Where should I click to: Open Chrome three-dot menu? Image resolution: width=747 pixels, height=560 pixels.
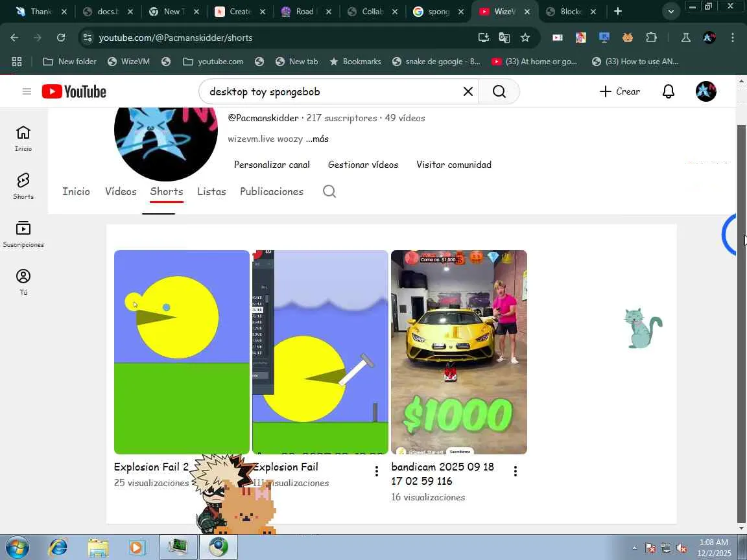click(x=733, y=38)
